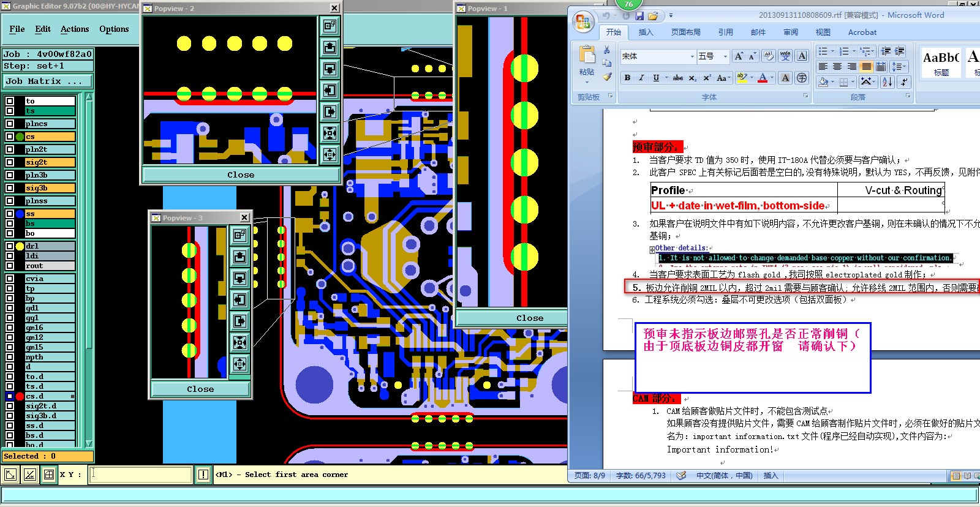Click the Increase Indent icon
The image size is (980, 507).
900,51
